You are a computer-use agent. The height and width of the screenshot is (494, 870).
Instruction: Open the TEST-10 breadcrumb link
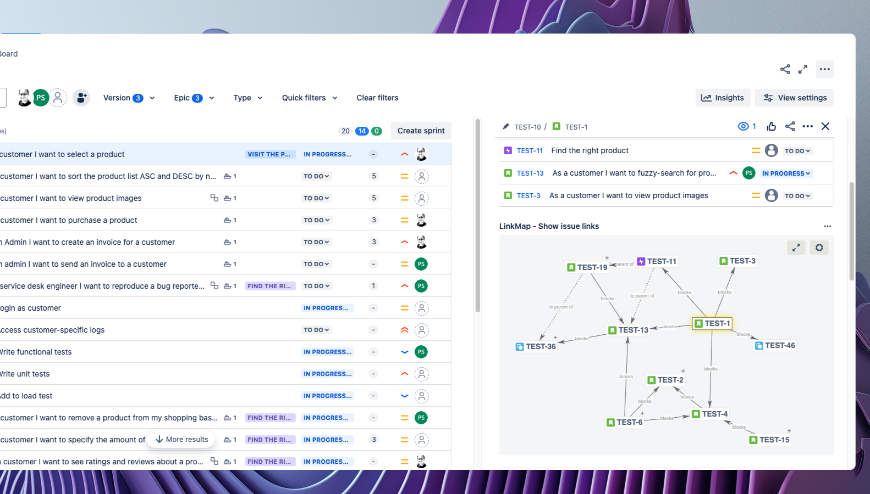click(x=527, y=127)
